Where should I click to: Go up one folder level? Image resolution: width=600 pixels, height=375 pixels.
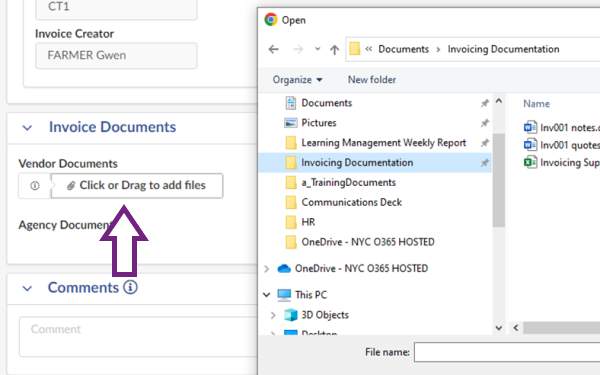[334, 49]
